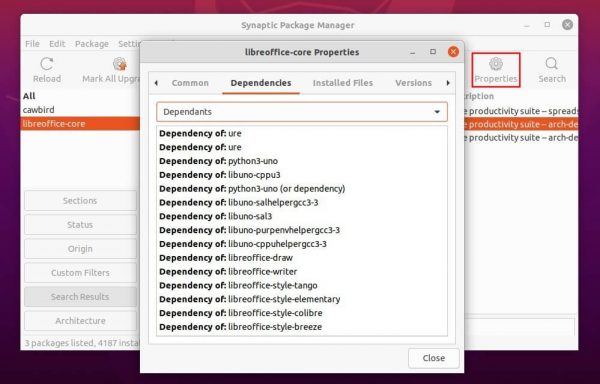Close the Synaptic Package Manager window
600x384 pixels.
pos(567,24)
